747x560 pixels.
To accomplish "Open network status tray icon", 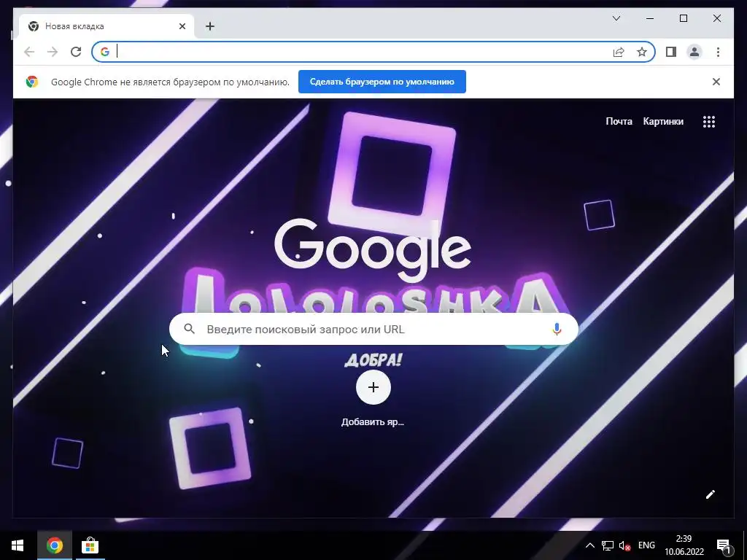I will click(608, 545).
